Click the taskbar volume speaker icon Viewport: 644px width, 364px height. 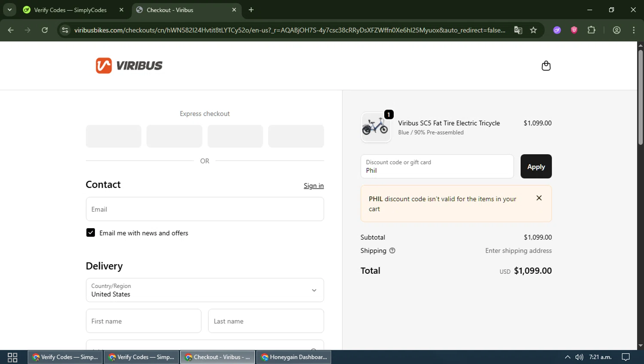(x=579, y=357)
